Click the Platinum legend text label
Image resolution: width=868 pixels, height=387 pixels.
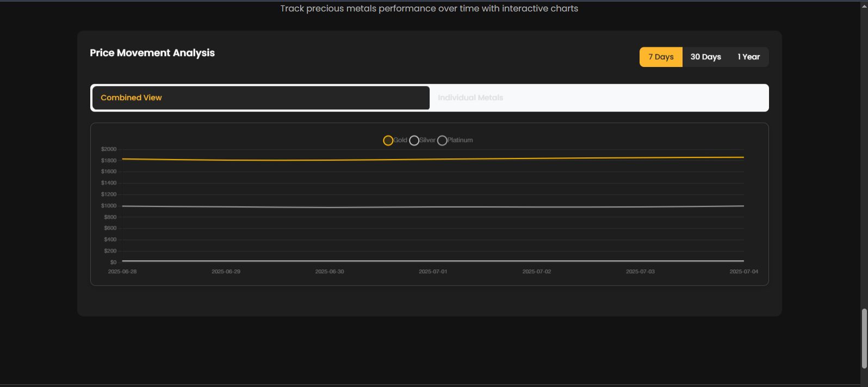click(460, 140)
